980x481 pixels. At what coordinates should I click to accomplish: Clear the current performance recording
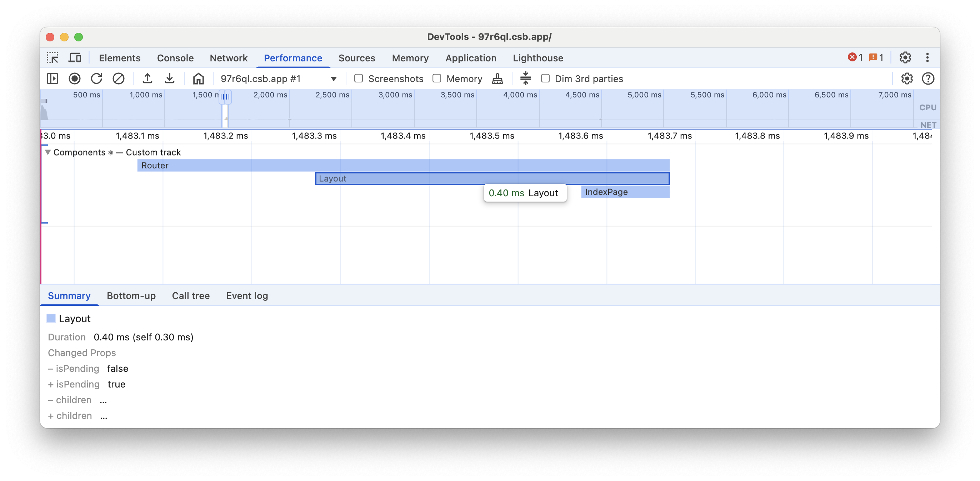(118, 79)
